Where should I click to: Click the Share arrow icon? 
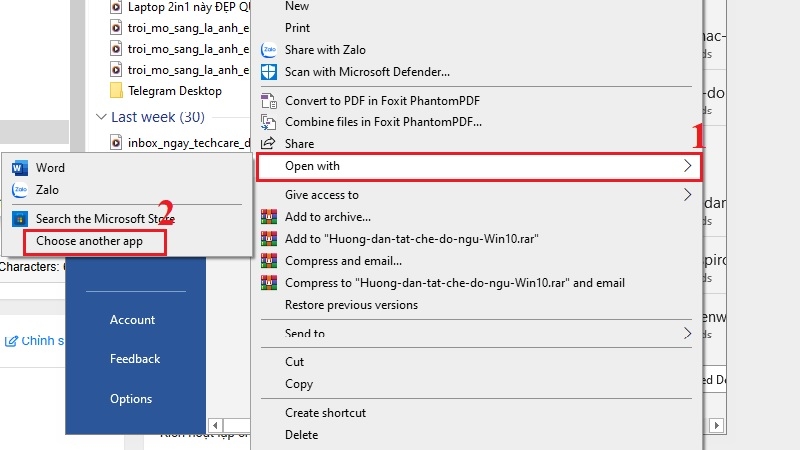tap(268, 143)
